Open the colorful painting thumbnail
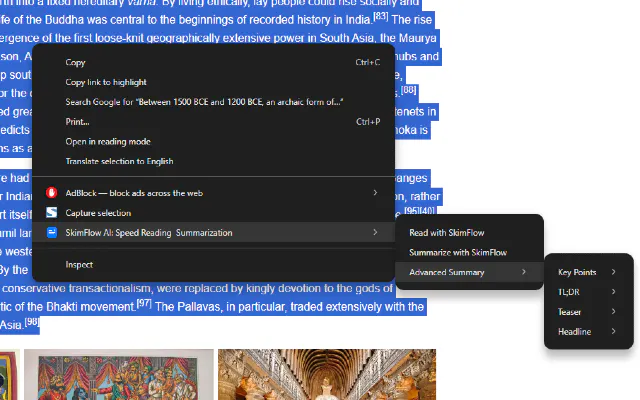640x400 pixels. tap(119, 374)
